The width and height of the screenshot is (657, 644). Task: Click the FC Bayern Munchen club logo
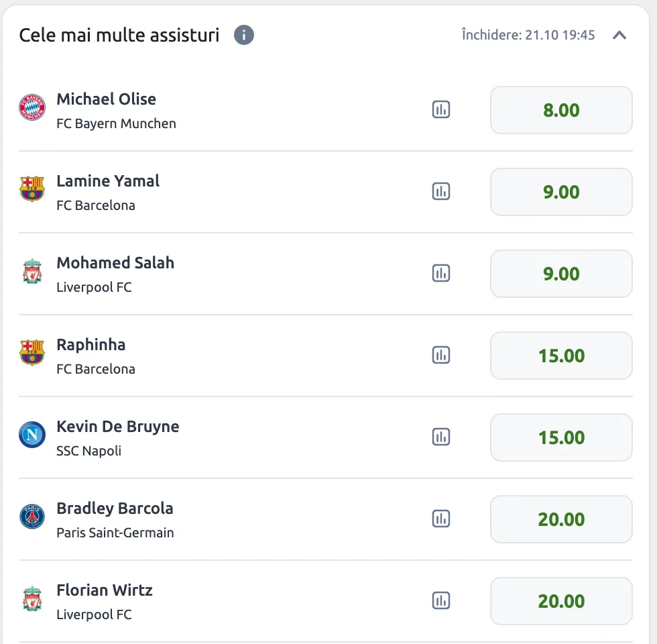(32, 107)
